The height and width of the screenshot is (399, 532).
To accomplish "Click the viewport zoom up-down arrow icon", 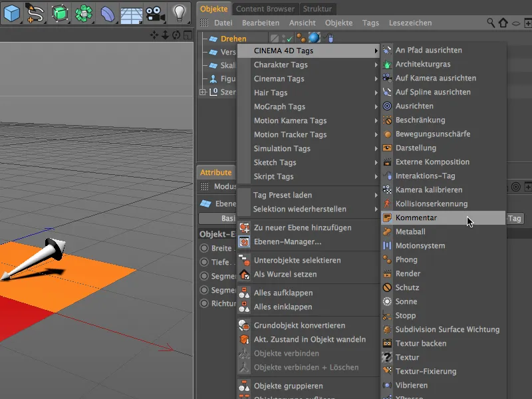I will coord(165,35).
